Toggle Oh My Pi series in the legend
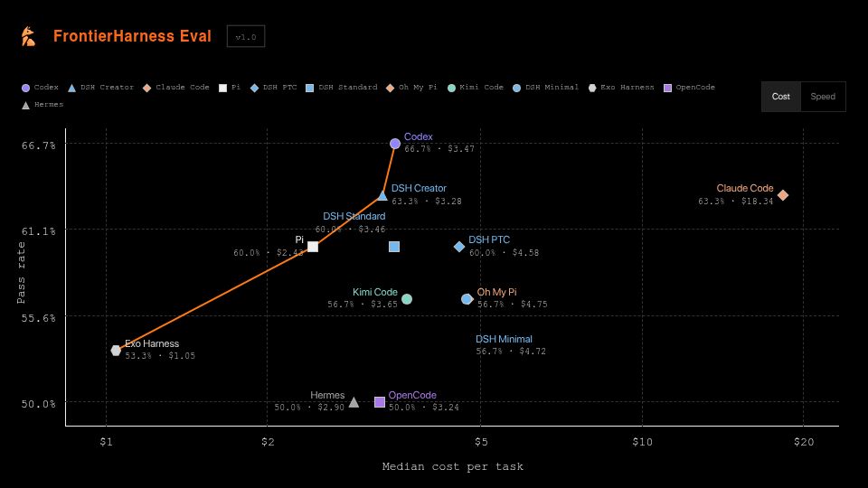Image resolution: width=868 pixels, height=488 pixels. (411, 88)
